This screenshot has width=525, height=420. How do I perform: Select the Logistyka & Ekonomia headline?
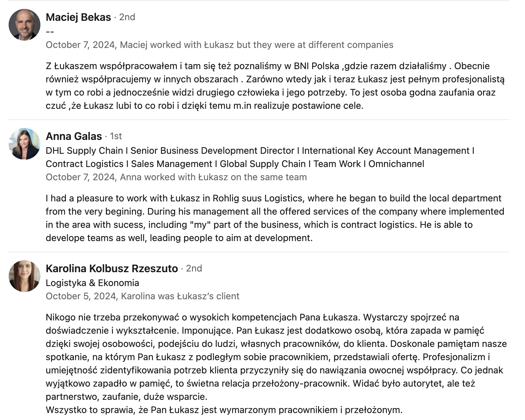tap(92, 283)
